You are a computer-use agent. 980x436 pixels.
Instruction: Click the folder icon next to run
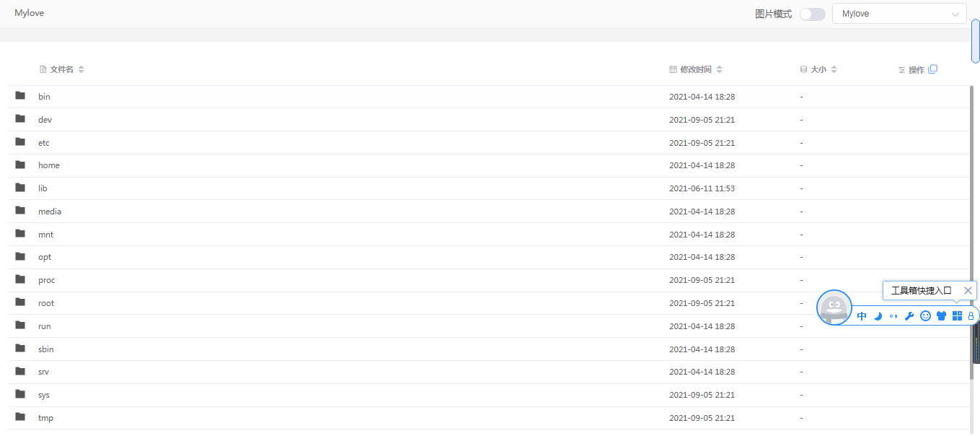[x=20, y=325]
